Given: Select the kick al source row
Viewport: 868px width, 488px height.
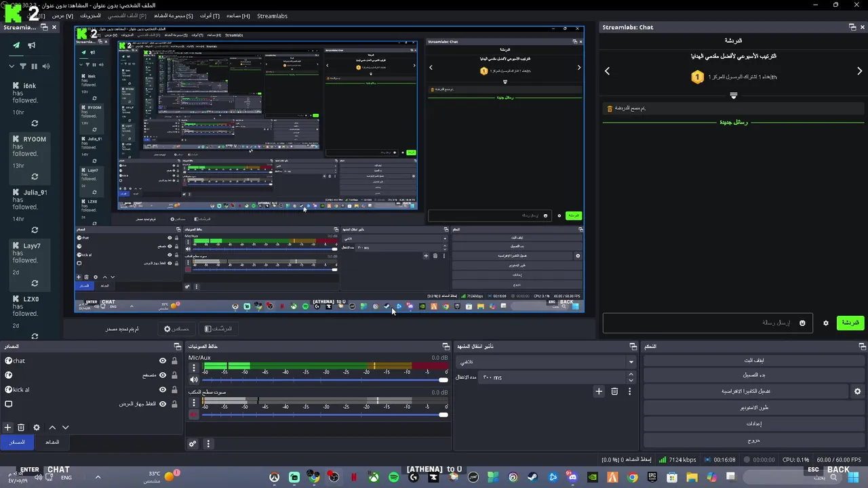Looking at the screenshot, I should (x=92, y=390).
